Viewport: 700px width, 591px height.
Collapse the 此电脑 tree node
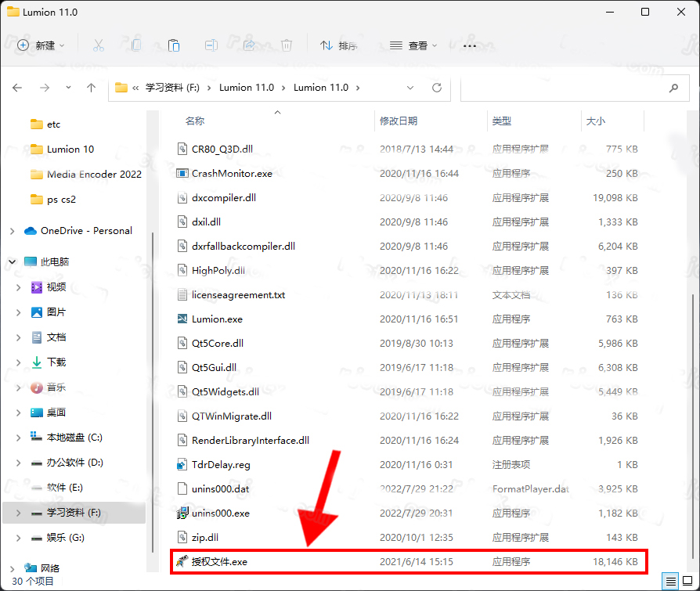coord(13,261)
